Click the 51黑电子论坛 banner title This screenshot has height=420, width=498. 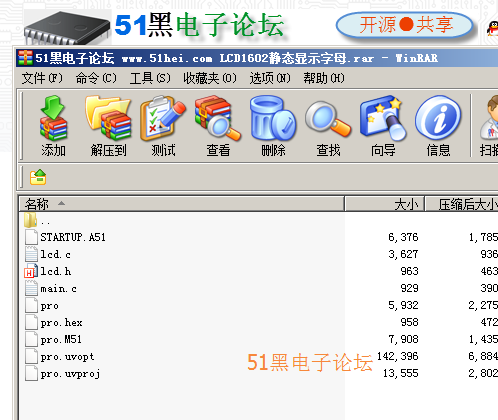coord(199,25)
